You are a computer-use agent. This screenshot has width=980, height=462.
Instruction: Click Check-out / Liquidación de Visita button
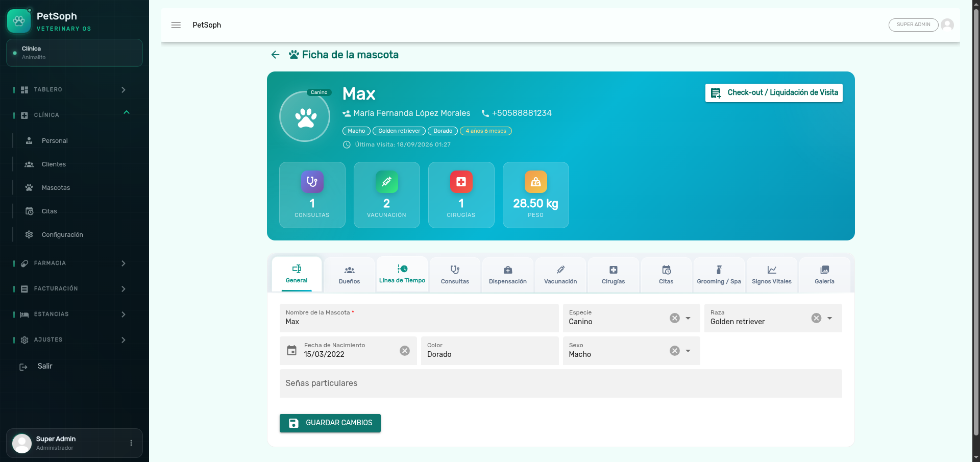click(774, 93)
